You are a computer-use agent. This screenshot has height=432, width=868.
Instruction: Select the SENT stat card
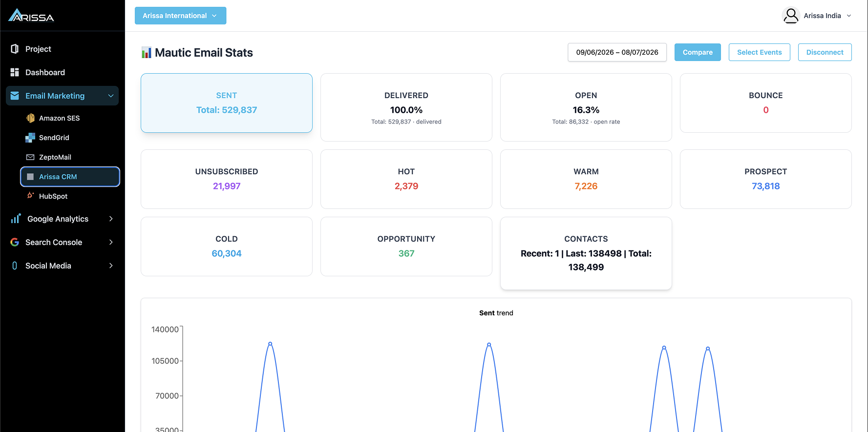click(227, 103)
